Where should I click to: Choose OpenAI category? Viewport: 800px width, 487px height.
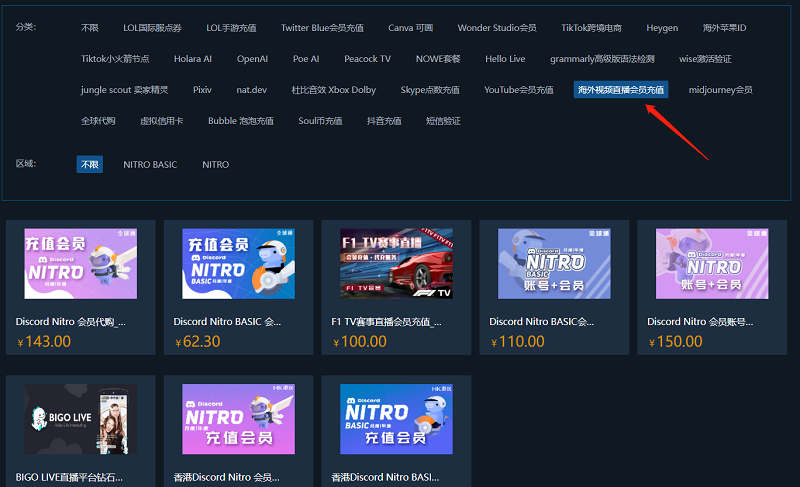coord(252,59)
